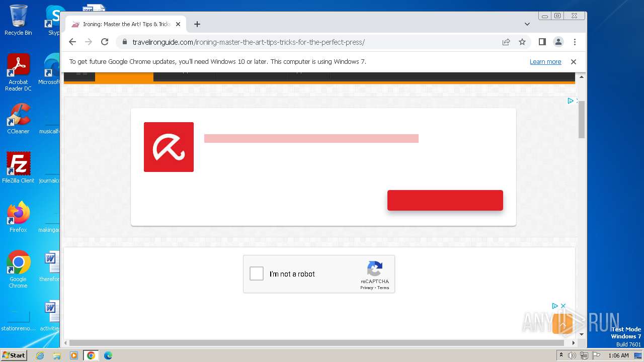Click the AdChoices icon on lower ad
Image resolution: width=644 pixels, height=362 pixels.
coord(554,306)
